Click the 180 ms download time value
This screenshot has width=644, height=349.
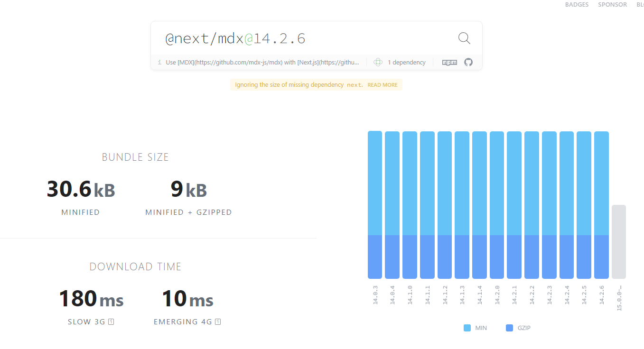(x=91, y=299)
